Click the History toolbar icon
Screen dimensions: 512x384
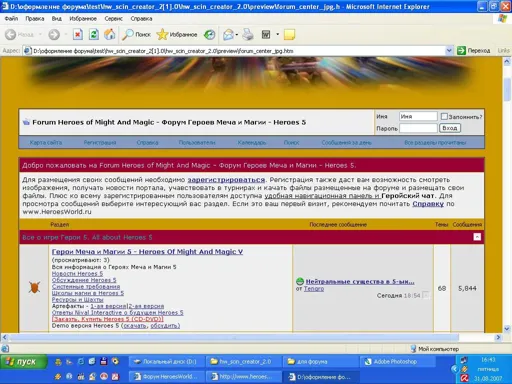coord(209,34)
